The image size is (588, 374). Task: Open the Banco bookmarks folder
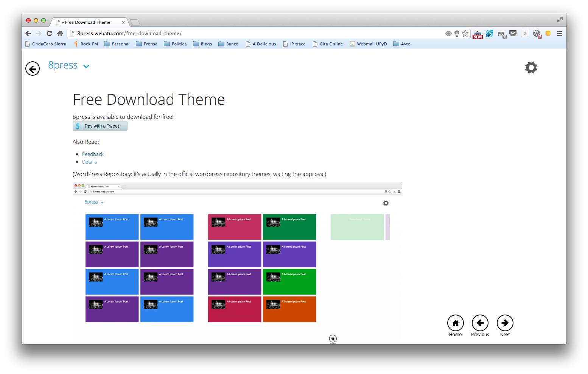(x=229, y=44)
